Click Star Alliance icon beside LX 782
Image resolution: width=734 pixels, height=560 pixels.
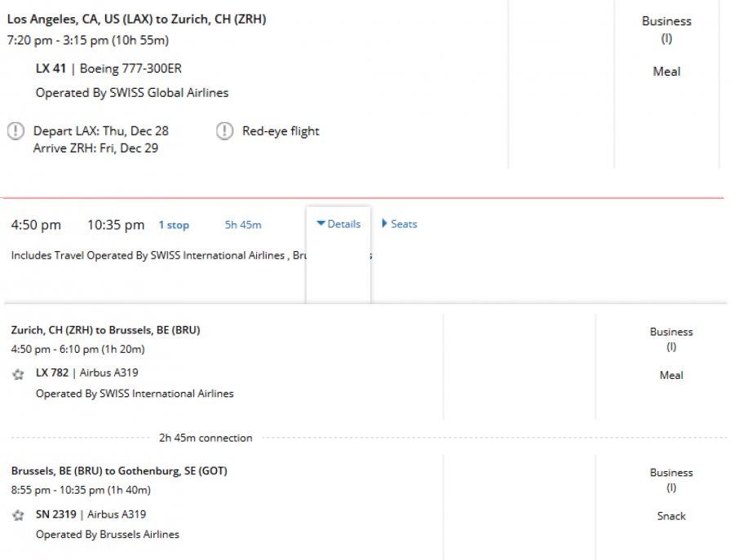pyautogui.click(x=18, y=374)
